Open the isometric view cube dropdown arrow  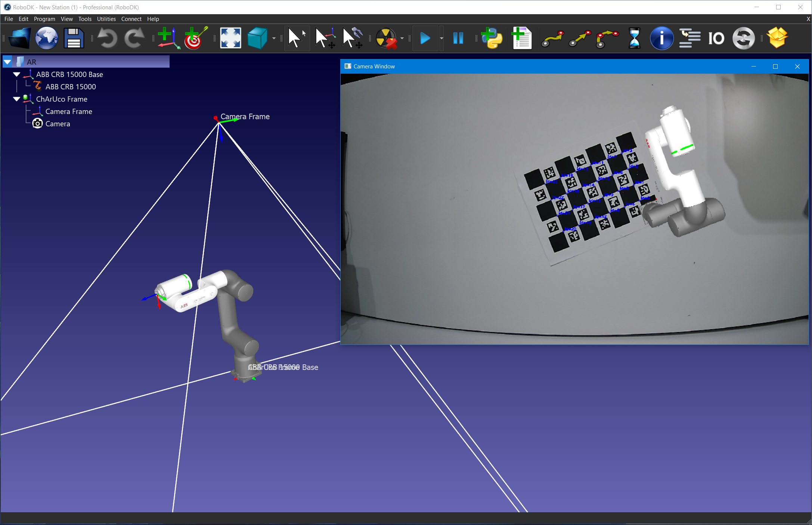pos(274,38)
